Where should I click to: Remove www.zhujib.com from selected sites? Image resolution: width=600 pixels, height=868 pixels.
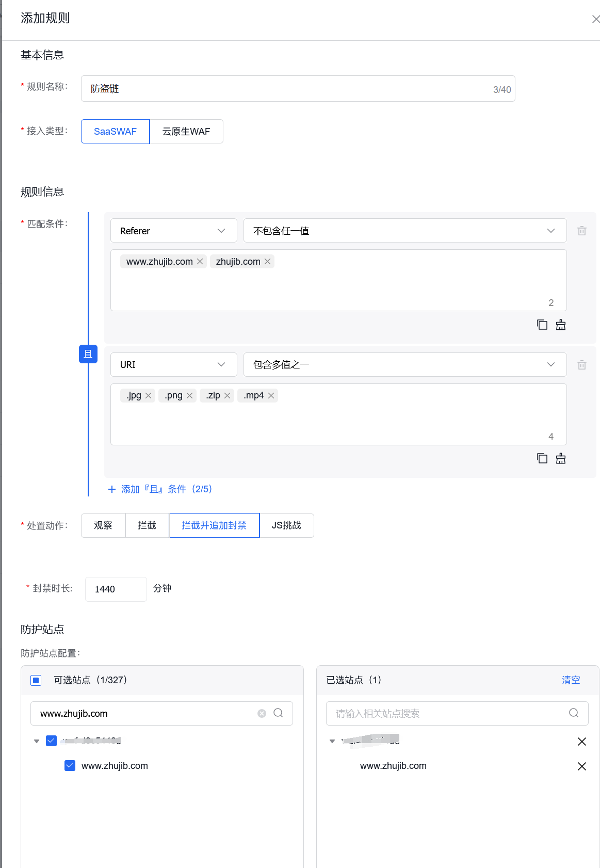click(582, 766)
